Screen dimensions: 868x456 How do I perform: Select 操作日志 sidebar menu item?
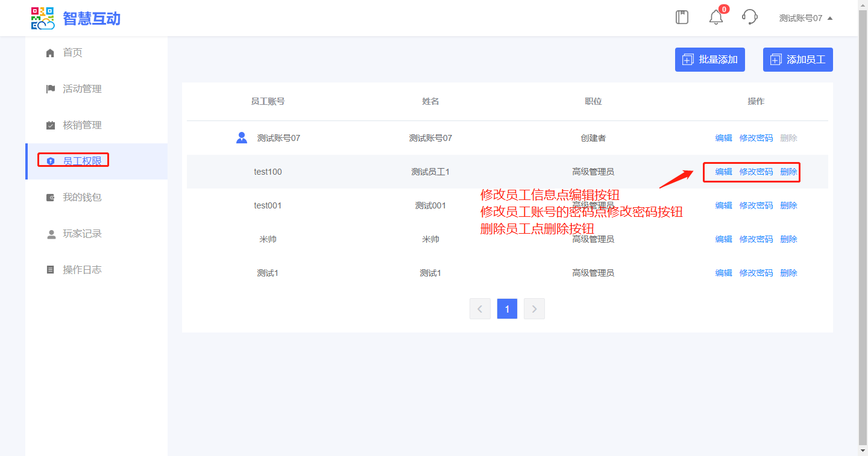(x=82, y=270)
